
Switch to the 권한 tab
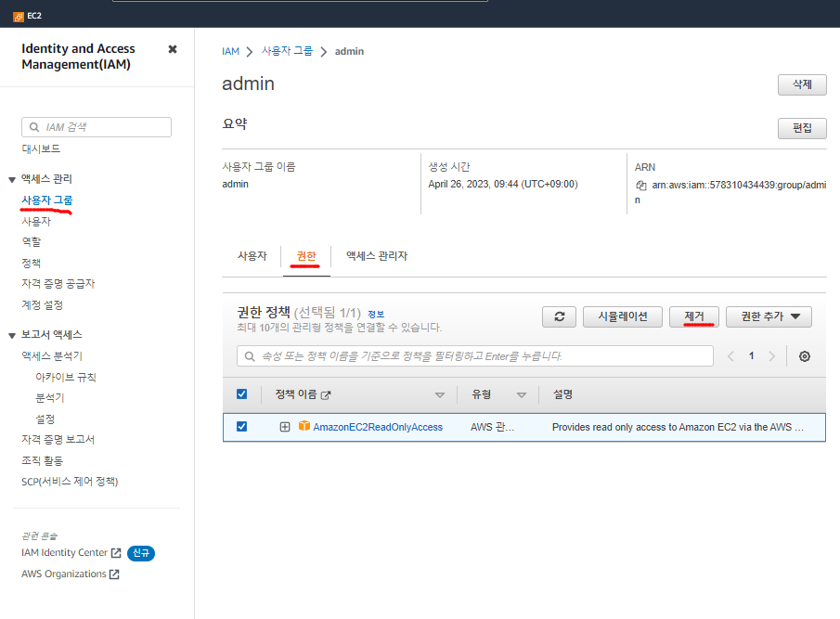coord(306,256)
